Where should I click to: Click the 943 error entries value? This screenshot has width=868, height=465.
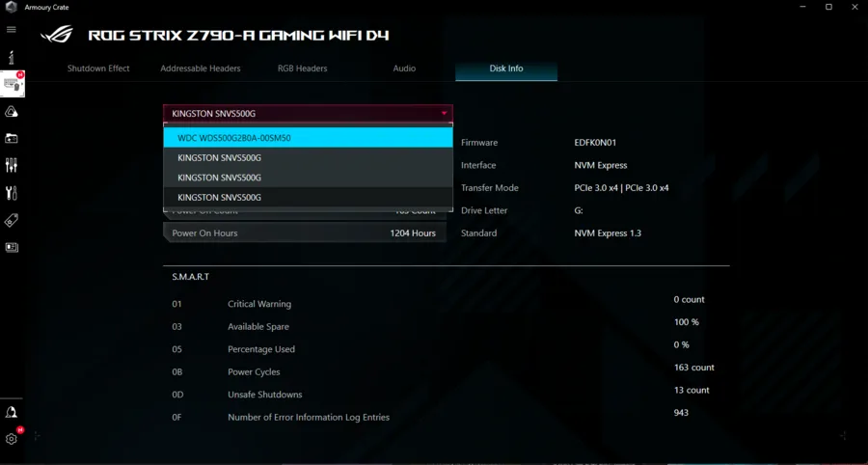tap(682, 413)
